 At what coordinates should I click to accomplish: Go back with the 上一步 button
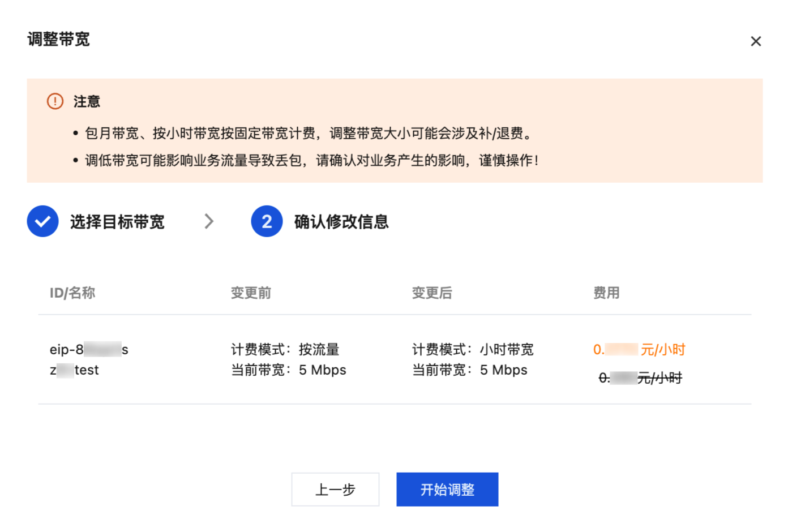335,490
